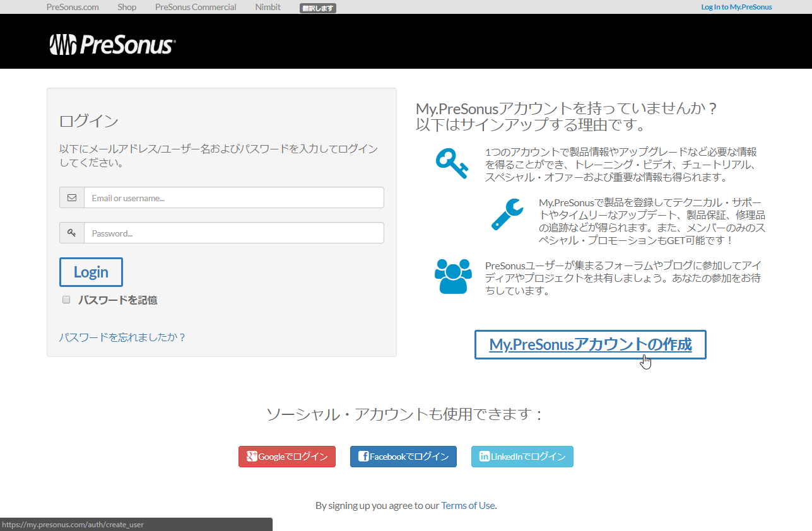
Task: Focus the Email or username field
Action: point(234,197)
